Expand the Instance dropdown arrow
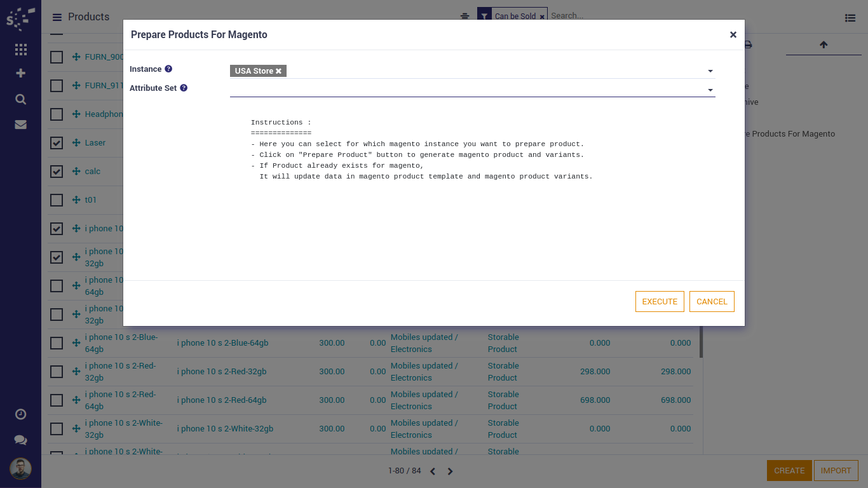The height and width of the screenshot is (488, 868). coord(710,71)
